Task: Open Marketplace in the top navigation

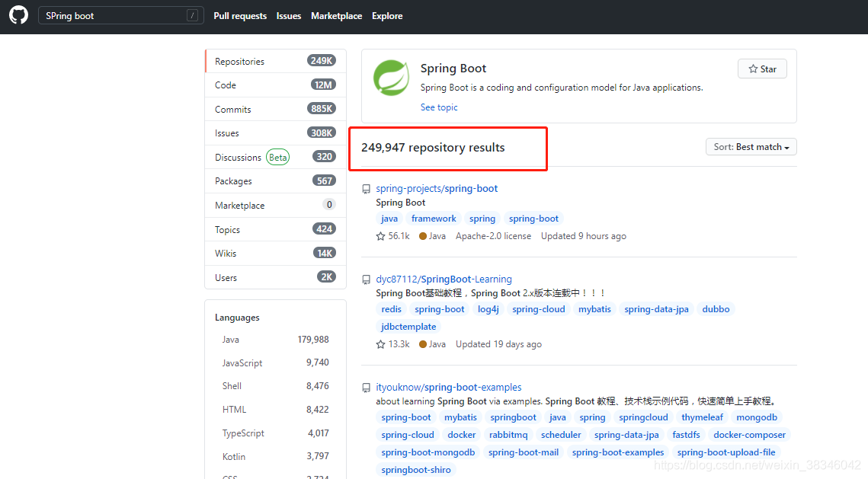Action: [x=337, y=16]
